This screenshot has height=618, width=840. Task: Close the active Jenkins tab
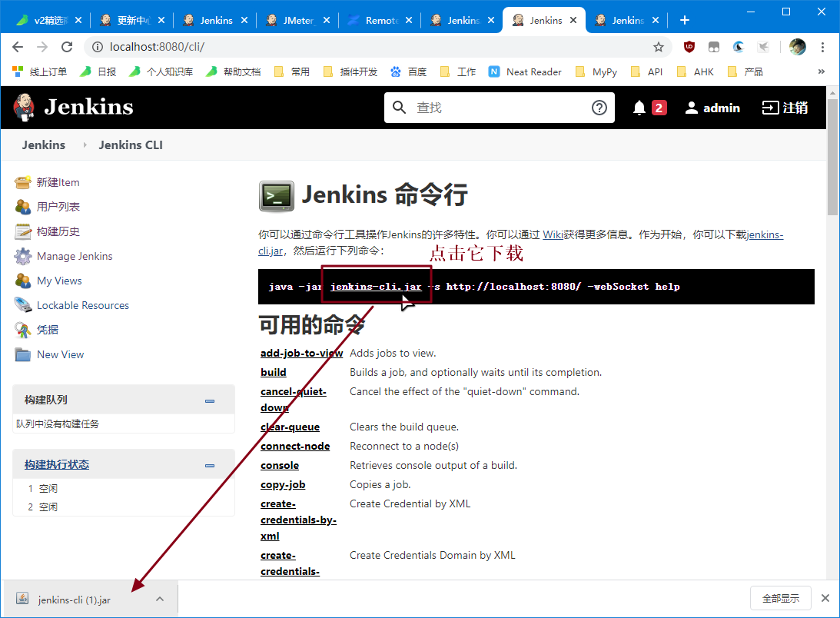tap(573, 20)
